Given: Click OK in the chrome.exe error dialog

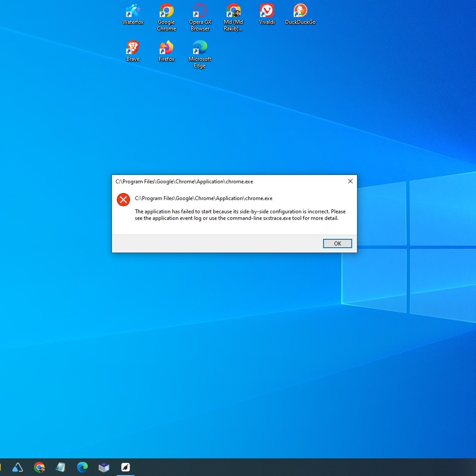Looking at the screenshot, I should click(337, 243).
